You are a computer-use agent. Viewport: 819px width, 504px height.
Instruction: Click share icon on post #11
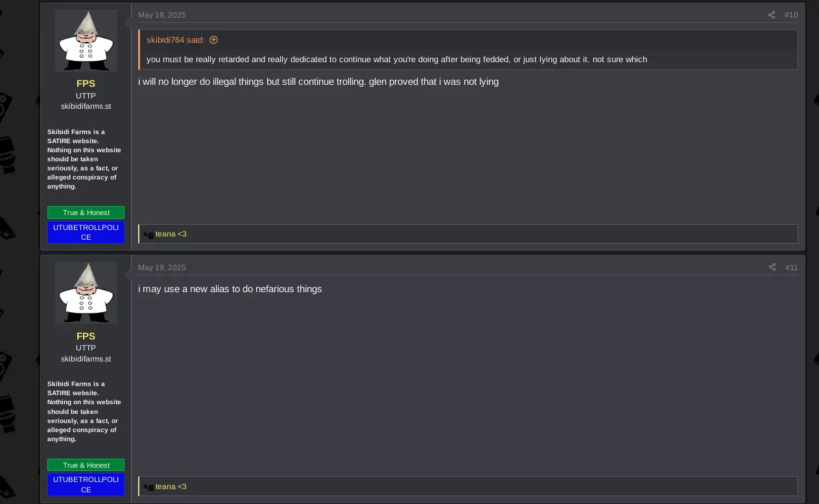click(x=772, y=268)
